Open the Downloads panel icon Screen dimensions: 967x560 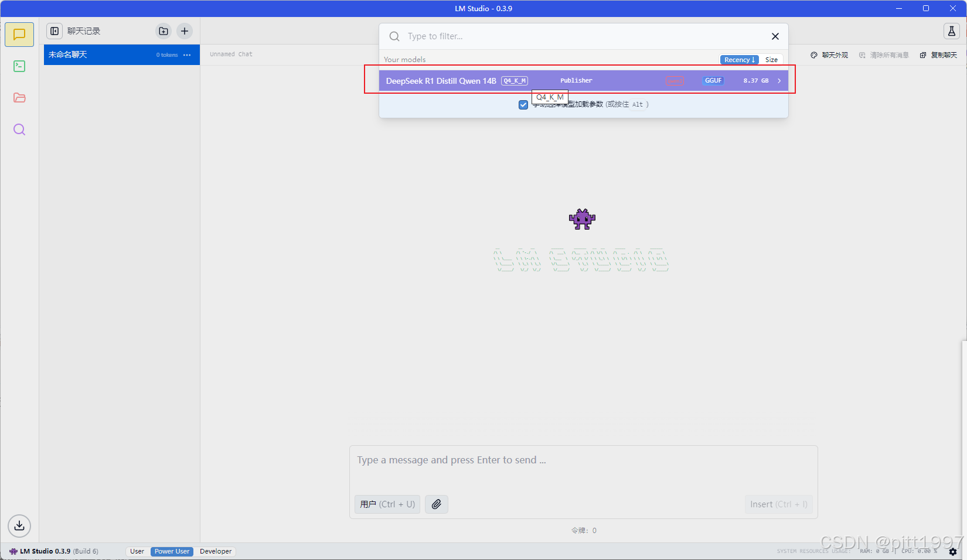pyautogui.click(x=19, y=525)
